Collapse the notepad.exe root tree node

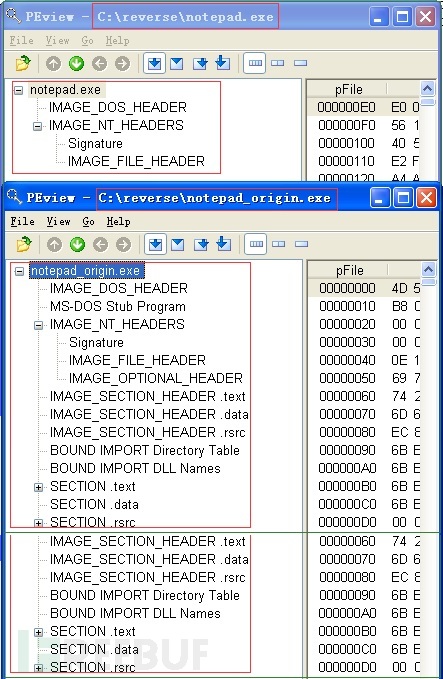[x=19, y=91]
